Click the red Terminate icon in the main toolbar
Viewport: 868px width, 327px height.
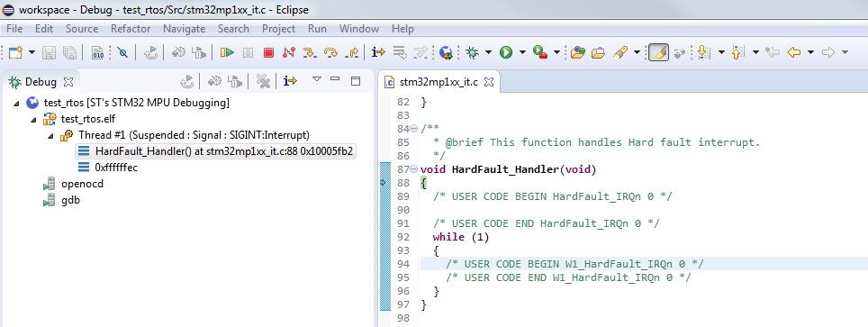coord(268,52)
